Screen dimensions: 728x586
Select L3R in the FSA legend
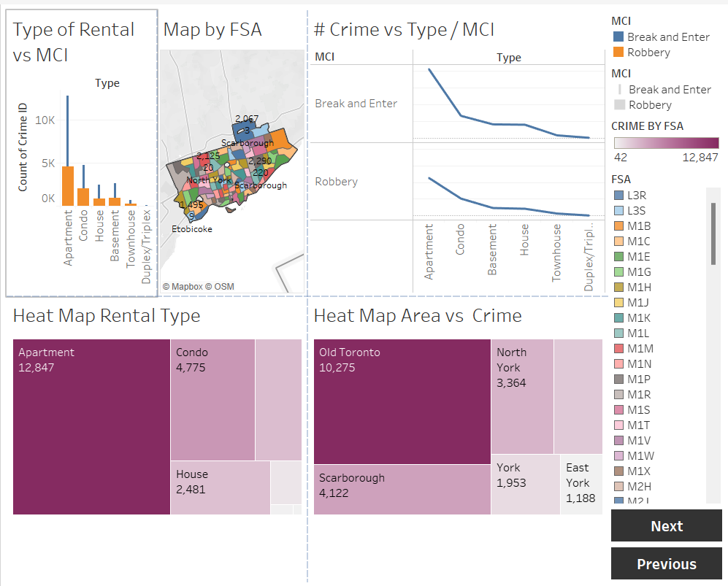click(x=618, y=195)
